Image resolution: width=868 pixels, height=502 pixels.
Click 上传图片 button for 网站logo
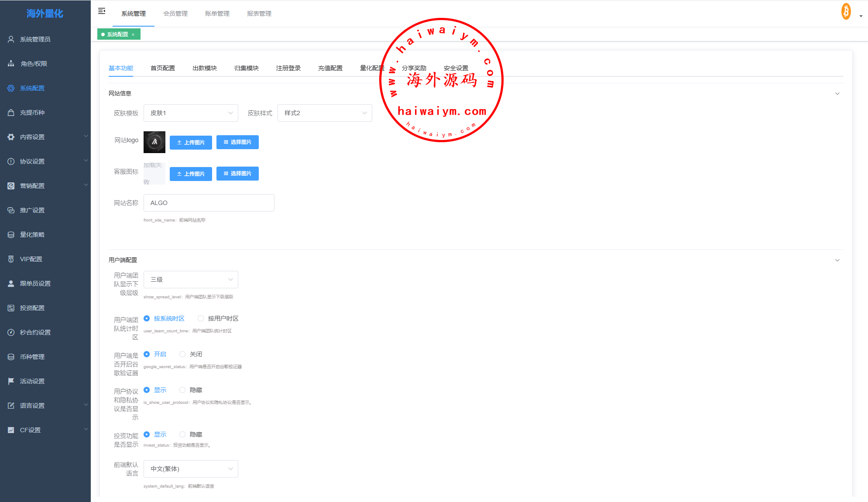[x=191, y=142]
